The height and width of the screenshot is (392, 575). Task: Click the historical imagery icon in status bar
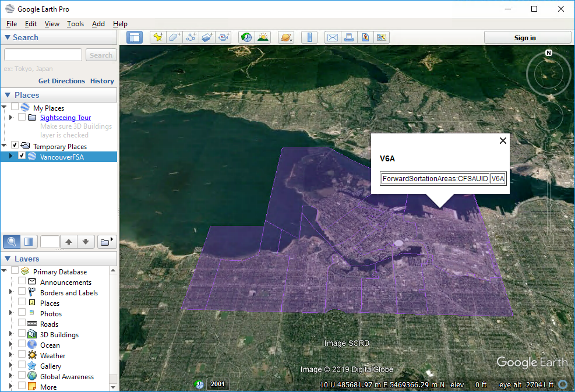coord(199,384)
